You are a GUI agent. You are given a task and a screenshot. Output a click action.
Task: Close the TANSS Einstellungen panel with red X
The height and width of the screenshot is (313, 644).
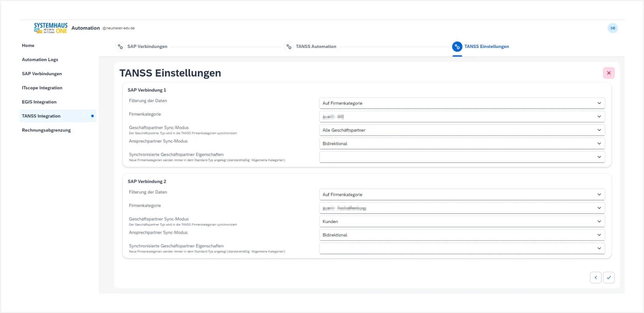609,73
